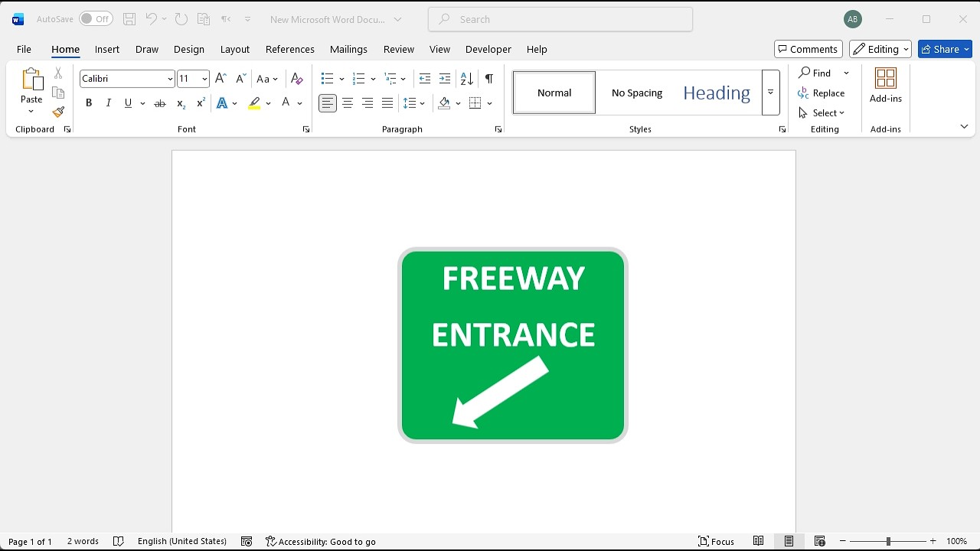Click the Format Painter brush icon
The height and width of the screenshot is (551, 980).
(x=58, y=112)
